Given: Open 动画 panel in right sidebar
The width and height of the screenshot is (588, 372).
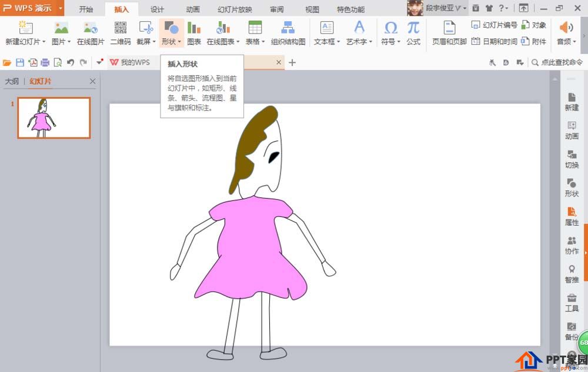Looking at the screenshot, I should (572, 130).
